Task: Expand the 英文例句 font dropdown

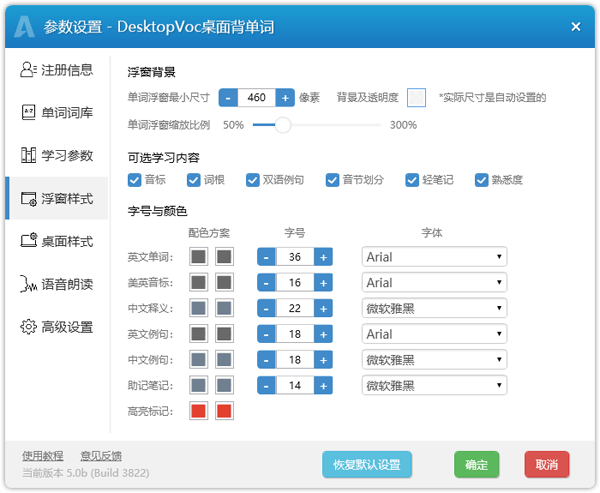Action: (434, 334)
